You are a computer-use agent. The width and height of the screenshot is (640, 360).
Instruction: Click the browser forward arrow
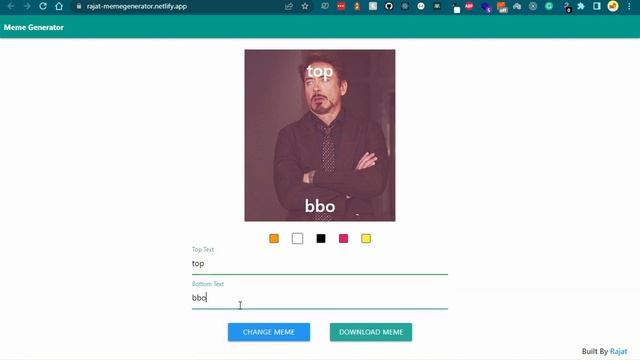(x=27, y=6)
